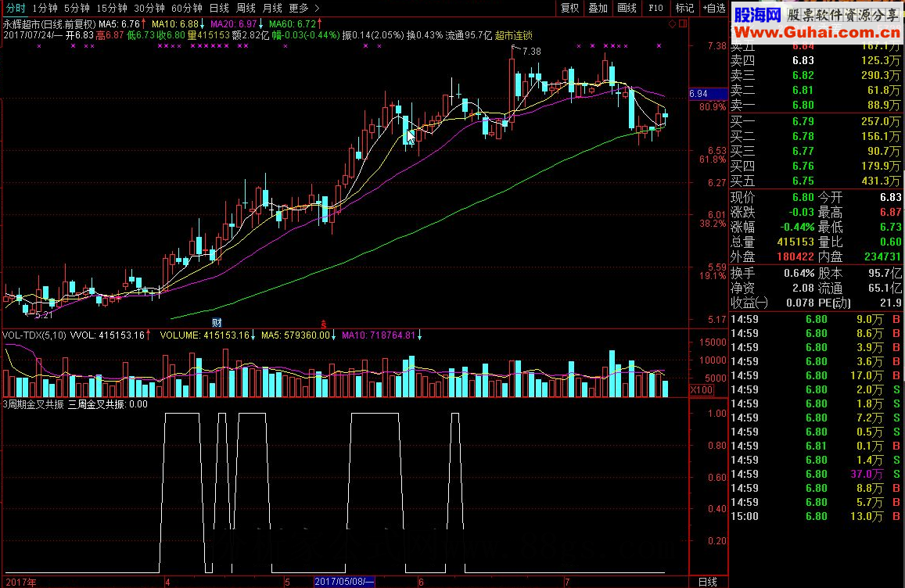Click the 永辉超市 stock title label

coord(21,24)
